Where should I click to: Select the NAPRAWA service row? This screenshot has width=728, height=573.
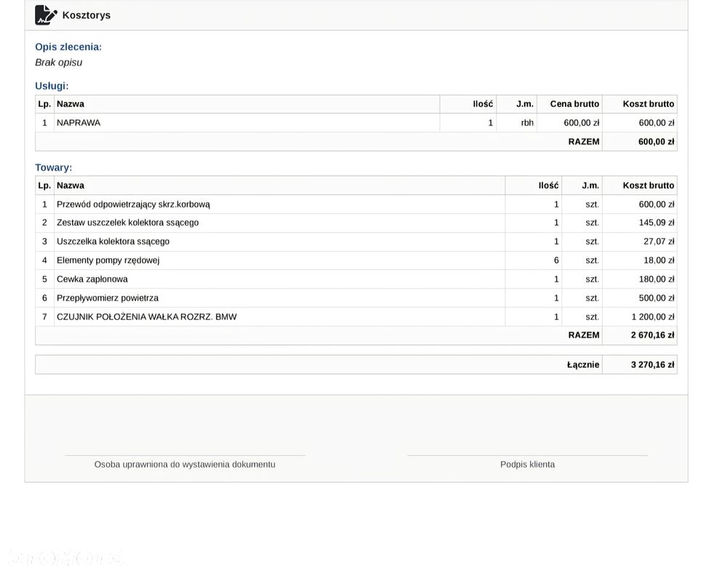pos(356,123)
